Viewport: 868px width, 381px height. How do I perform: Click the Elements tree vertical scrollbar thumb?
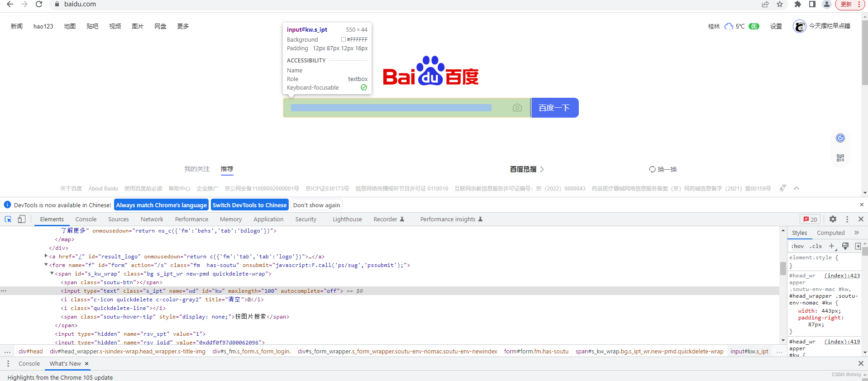[783, 268]
